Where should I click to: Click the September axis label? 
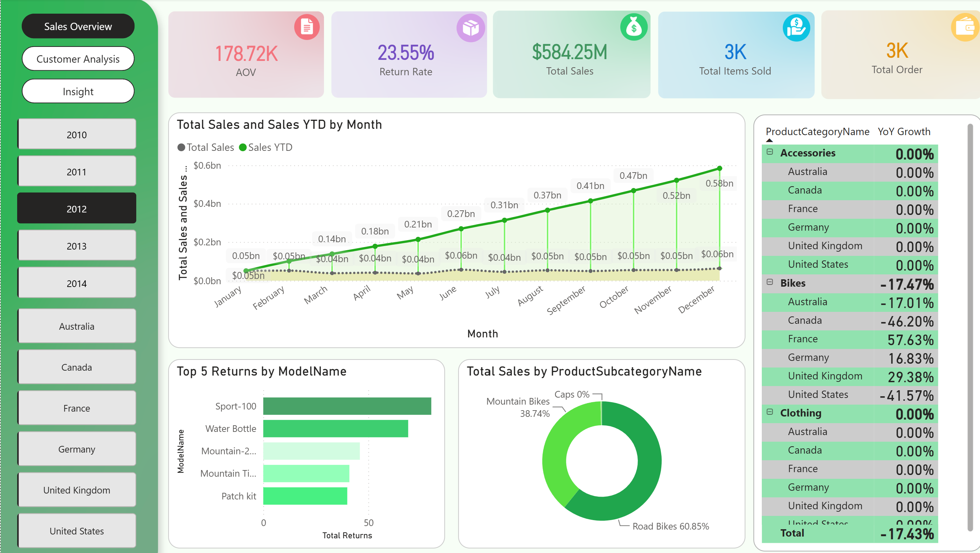coord(566,300)
